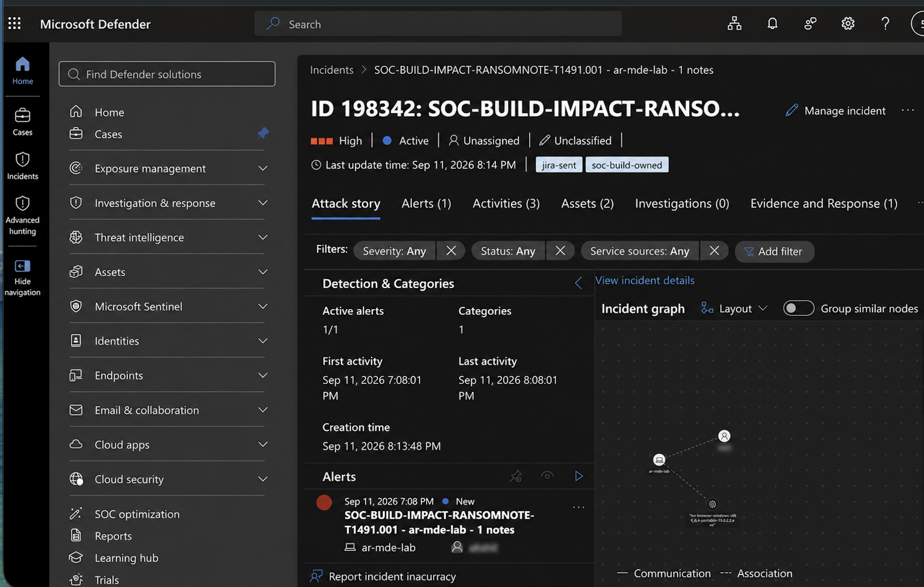Open the ransomnote alert title

[439, 522]
